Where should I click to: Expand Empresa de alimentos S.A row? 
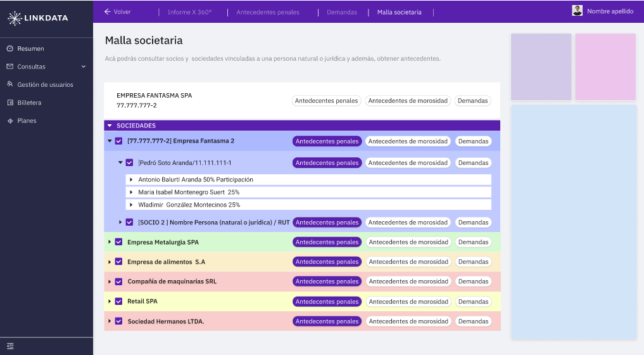110,262
